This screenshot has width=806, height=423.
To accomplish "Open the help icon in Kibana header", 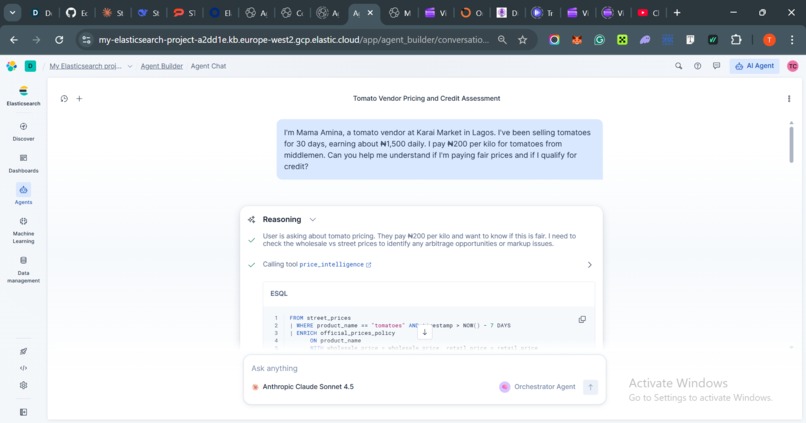I will (x=698, y=66).
